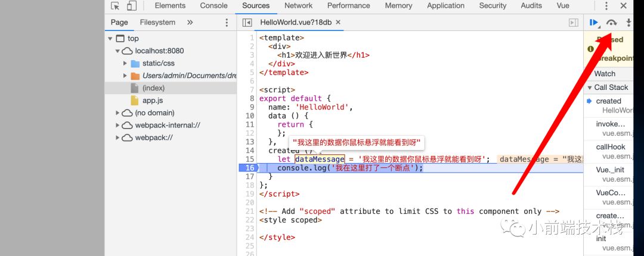This screenshot has width=644, height=256.
Task: Remove breakpoint on line 16 gutter
Action: (x=248, y=168)
